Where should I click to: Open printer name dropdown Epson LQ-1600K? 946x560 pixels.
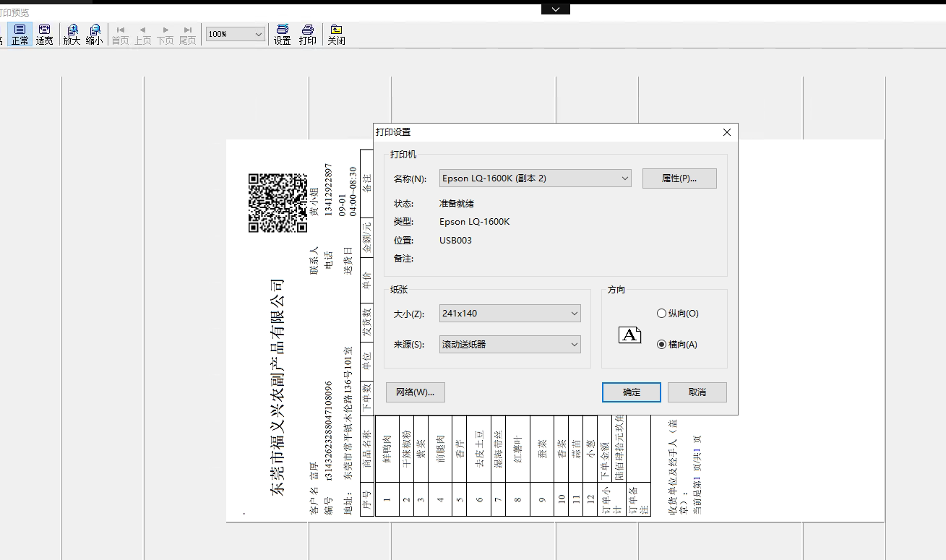pyautogui.click(x=535, y=178)
